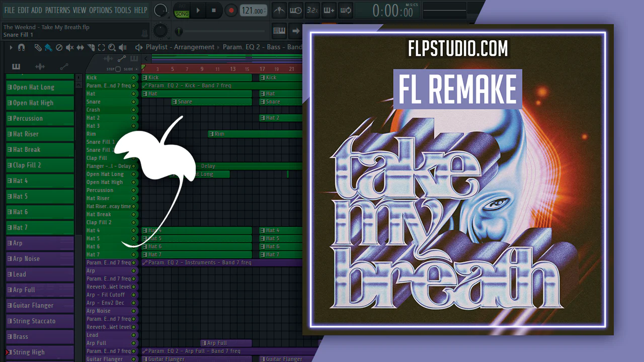The height and width of the screenshot is (362, 644).
Task: Click the red Record button
Action: pos(231,10)
